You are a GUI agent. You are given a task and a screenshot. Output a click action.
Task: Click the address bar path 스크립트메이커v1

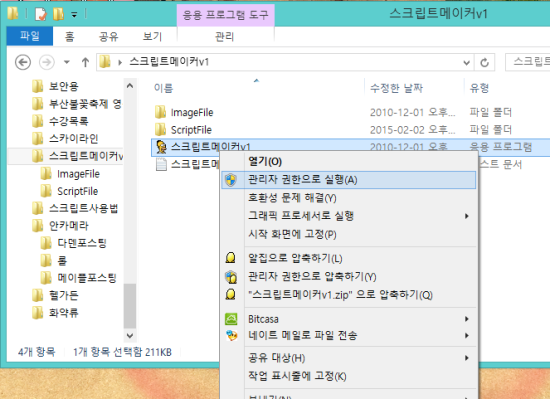coord(169,62)
